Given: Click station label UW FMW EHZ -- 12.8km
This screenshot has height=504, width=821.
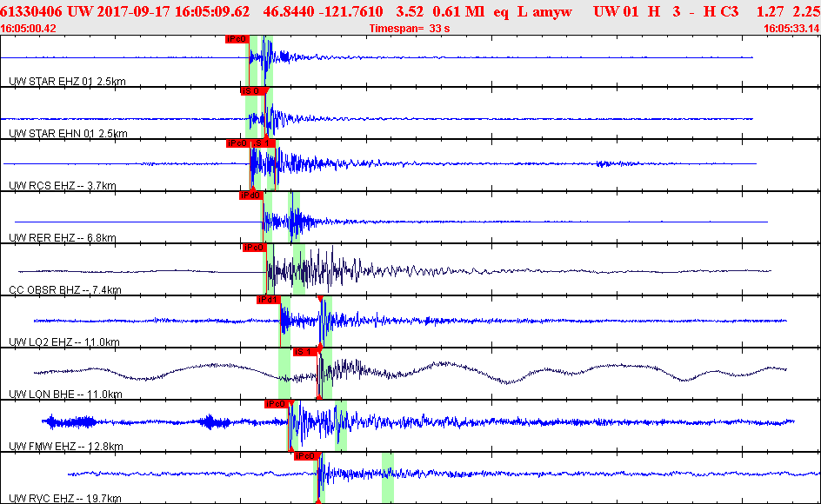Looking at the screenshot, I should (x=66, y=447).
